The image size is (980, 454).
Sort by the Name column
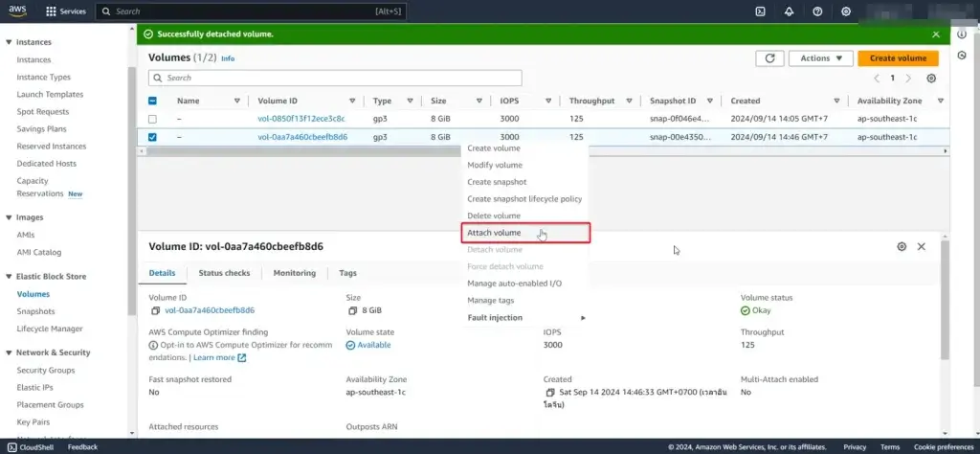pyautogui.click(x=237, y=101)
